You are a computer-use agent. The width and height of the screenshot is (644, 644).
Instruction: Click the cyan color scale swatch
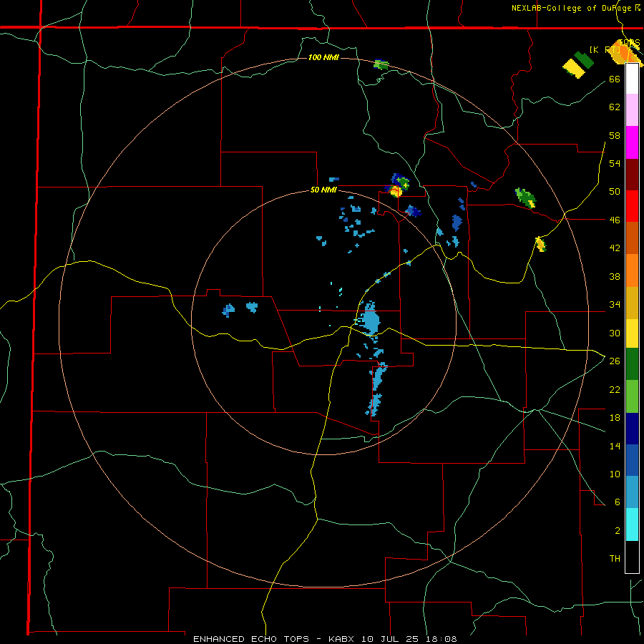632,525
